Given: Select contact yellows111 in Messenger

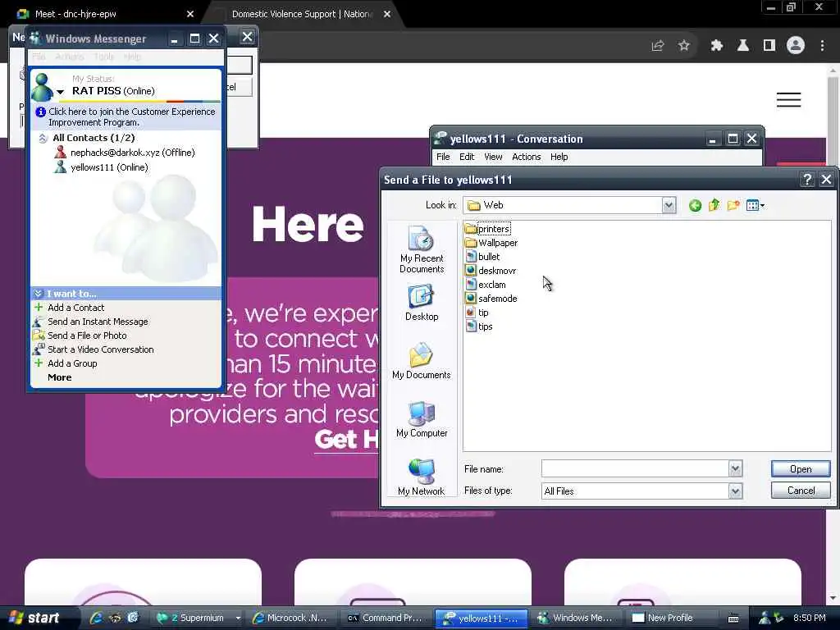Looking at the screenshot, I should tap(102, 167).
